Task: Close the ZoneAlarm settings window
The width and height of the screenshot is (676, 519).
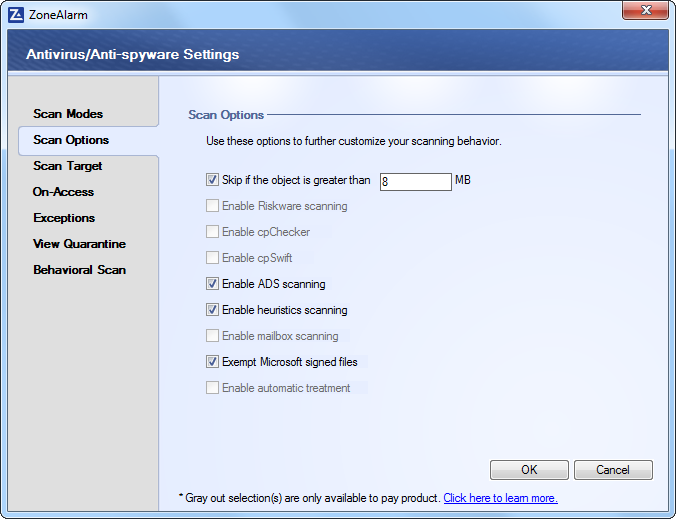Action: [645, 10]
